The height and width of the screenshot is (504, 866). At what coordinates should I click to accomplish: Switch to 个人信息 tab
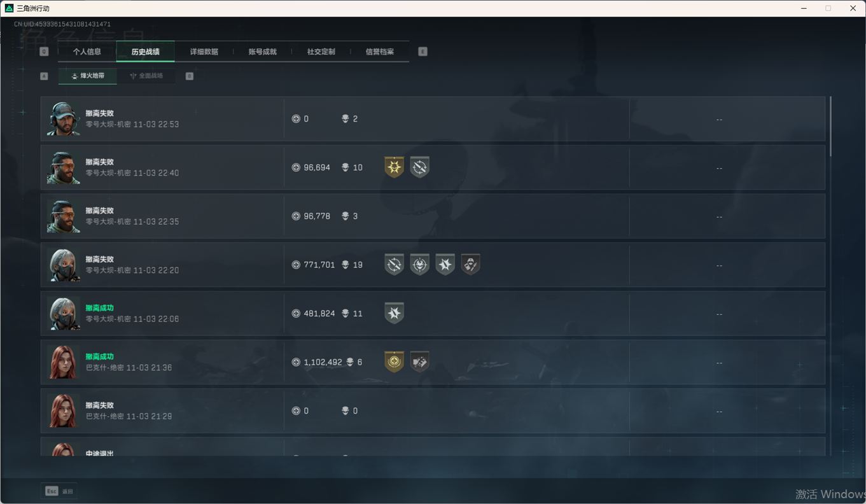[87, 52]
